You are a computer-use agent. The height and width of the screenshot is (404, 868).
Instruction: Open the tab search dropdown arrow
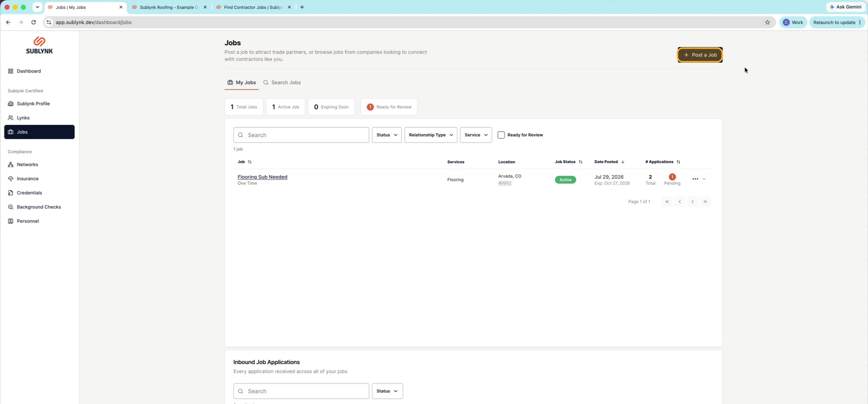[x=37, y=7]
